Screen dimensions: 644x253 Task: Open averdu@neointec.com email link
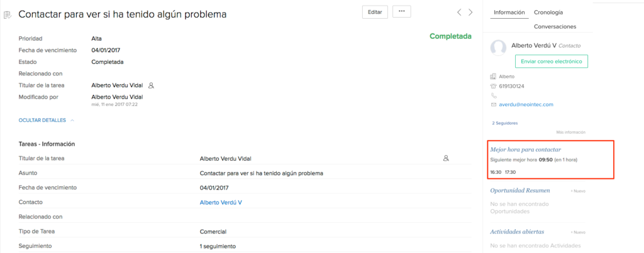[x=526, y=105]
